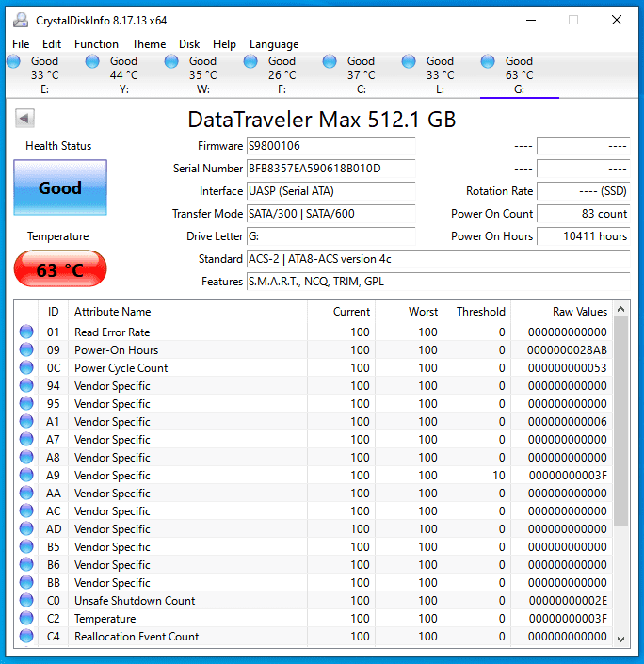Image resolution: width=644 pixels, height=664 pixels.
Task: Click status icon of attribute B5 row
Action: (26, 546)
